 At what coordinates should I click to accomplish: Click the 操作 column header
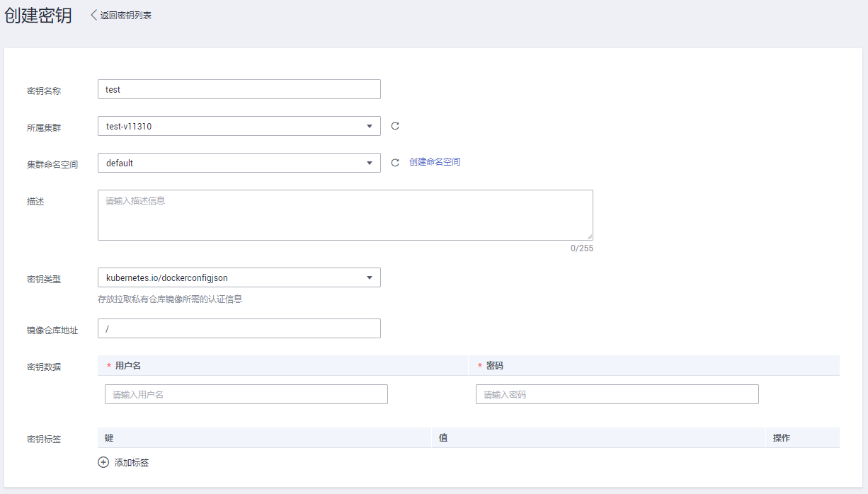(781, 438)
